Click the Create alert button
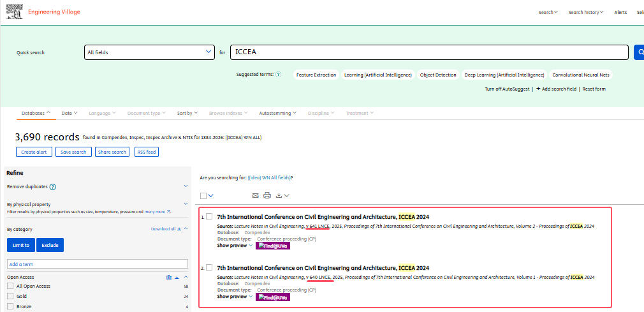 [34, 152]
